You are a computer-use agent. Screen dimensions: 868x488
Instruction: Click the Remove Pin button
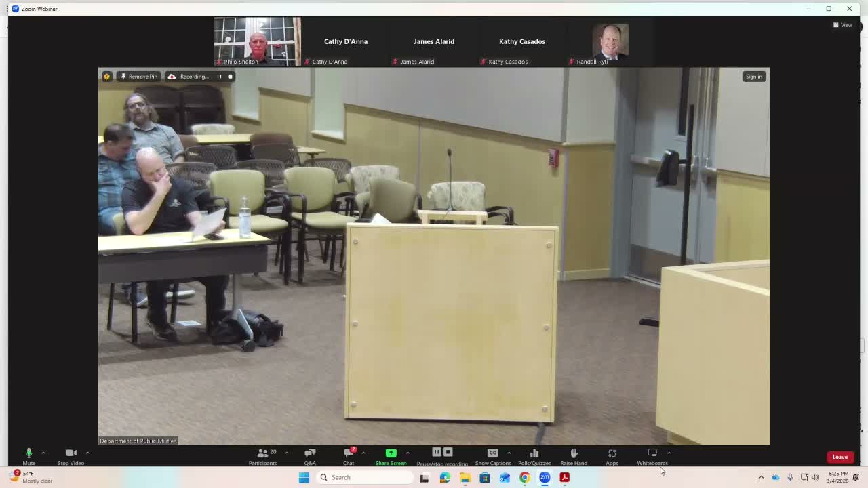[139, 77]
